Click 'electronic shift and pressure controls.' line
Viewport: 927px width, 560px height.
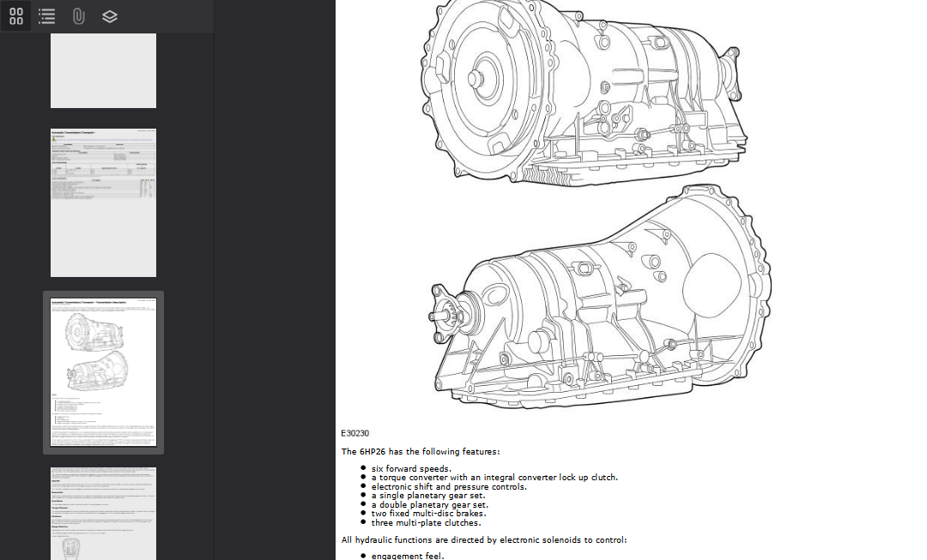[x=449, y=487]
